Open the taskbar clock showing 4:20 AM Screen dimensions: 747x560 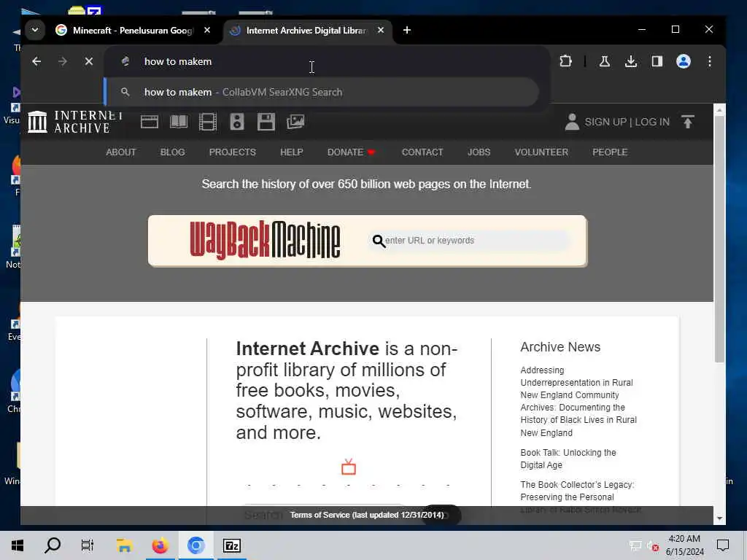click(684, 545)
